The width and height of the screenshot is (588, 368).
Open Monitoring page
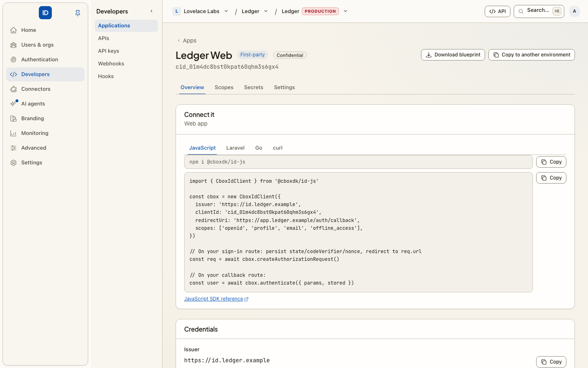(45, 133)
